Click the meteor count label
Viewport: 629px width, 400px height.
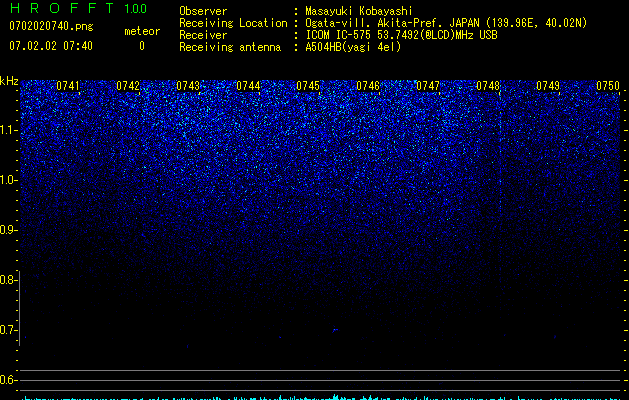click(142, 31)
